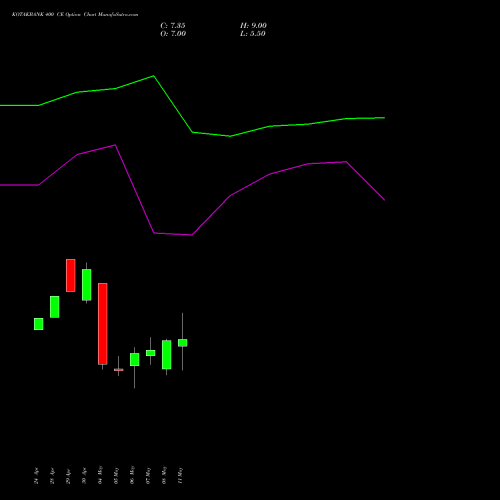500x500 pixels.
Task: Click the magenta indicator line's lowest trough
Action: [192, 235]
